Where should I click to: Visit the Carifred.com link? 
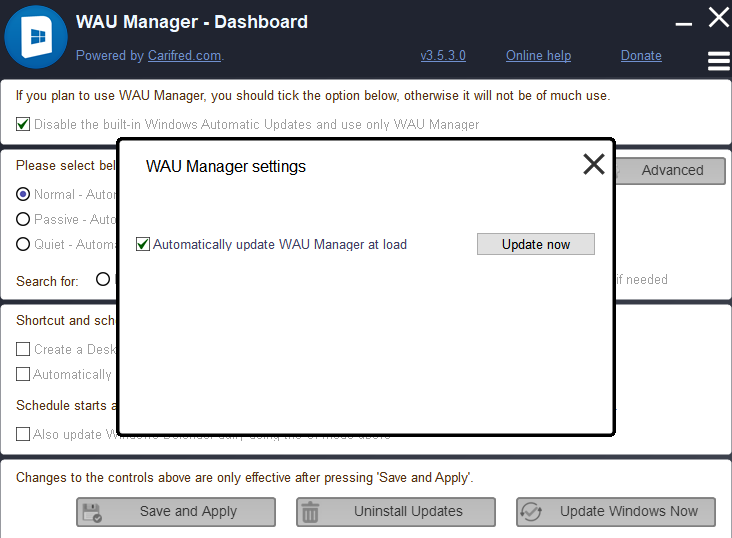click(x=184, y=56)
